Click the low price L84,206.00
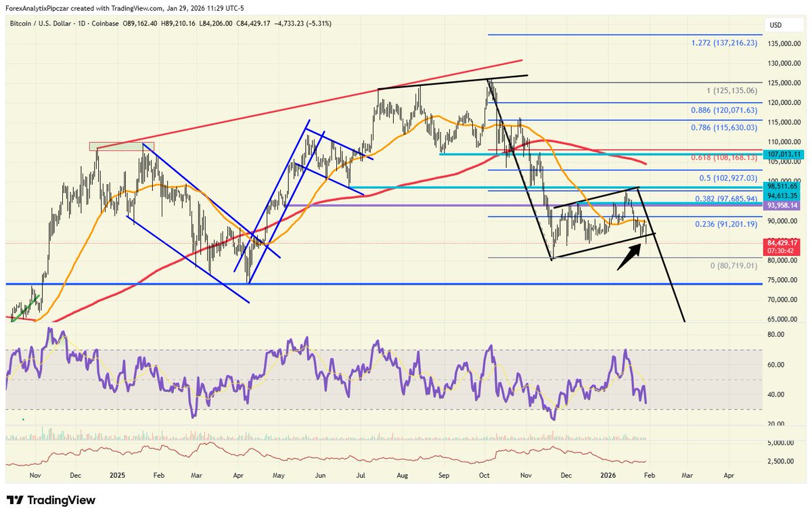 tap(216, 23)
